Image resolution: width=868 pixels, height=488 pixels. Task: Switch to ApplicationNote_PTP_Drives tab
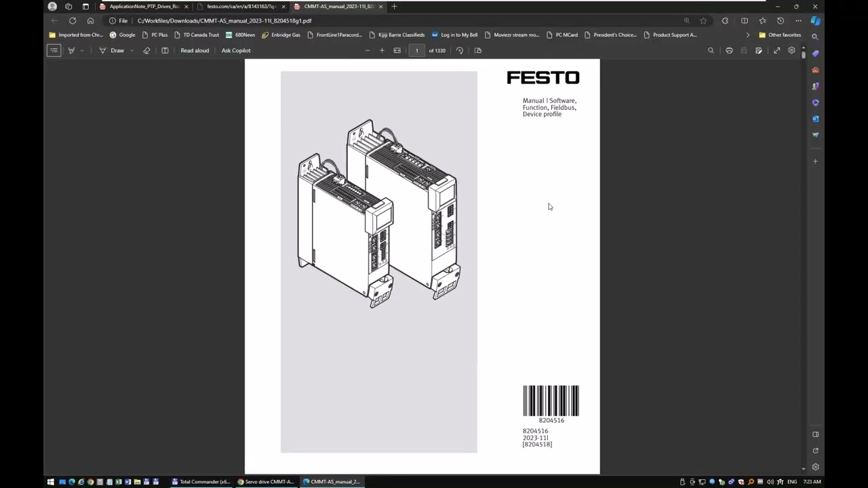(x=144, y=7)
